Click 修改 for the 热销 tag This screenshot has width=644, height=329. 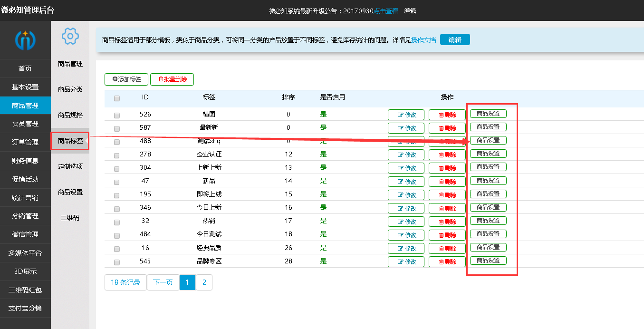(x=406, y=222)
